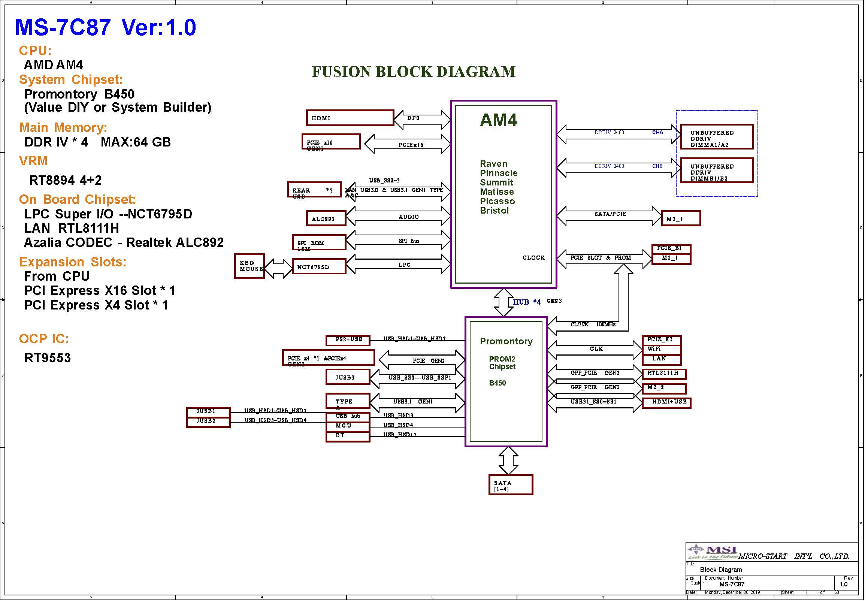Select the "AMD AM4" text line
The width and height of the screenshot is (868, 601).
tap(54, 65)
